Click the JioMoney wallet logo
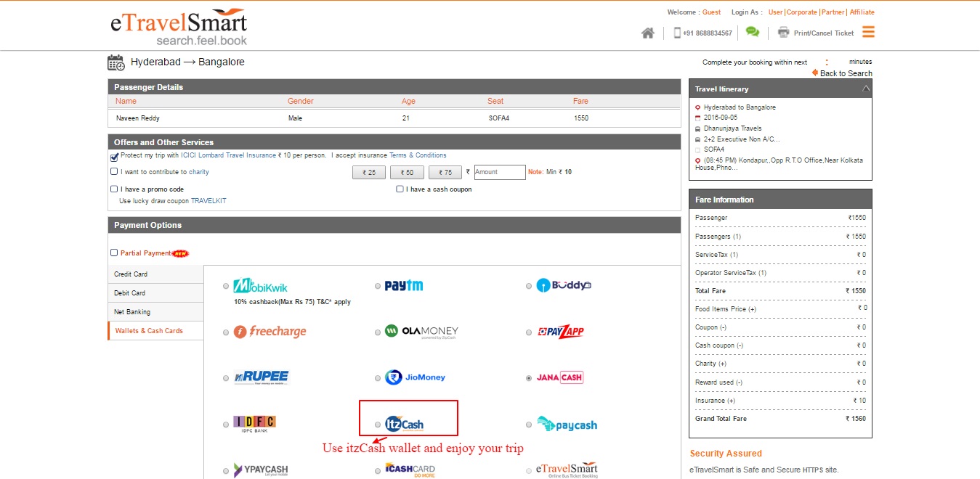 coord(416,377)
